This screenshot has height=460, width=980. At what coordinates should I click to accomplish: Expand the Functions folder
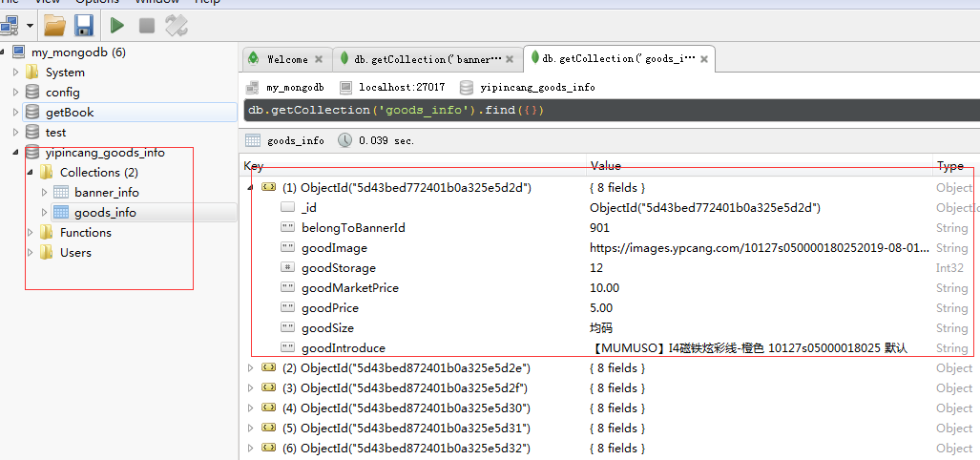(x=30, y=233)
